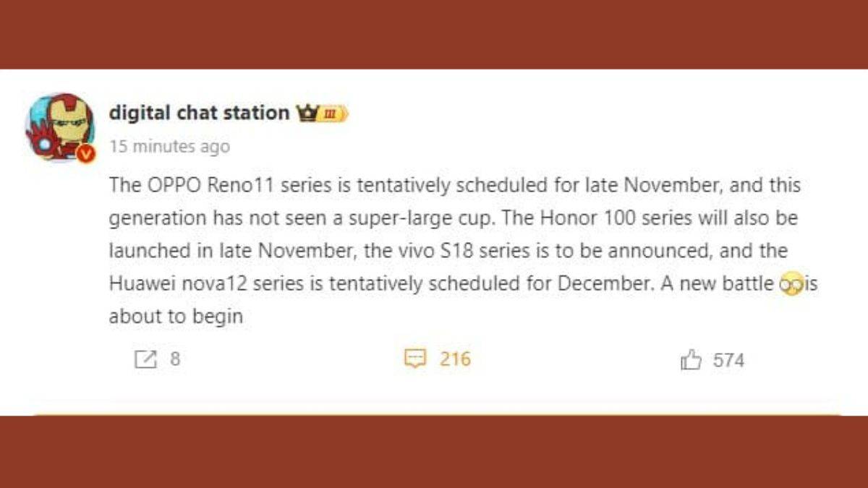The height and width of the screenshot is (488, 868).
Task: Click the III membership level badge
Action: pos(330,113)
